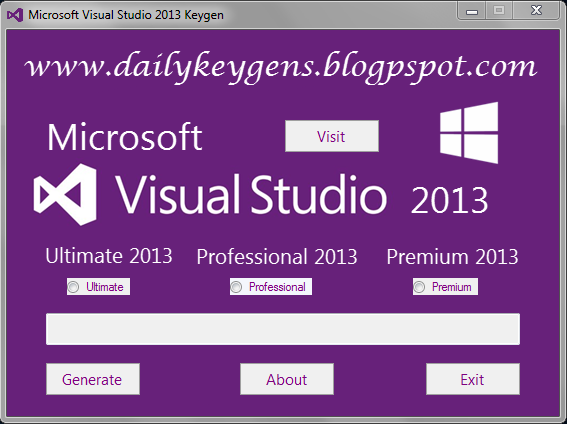Open the About dialog button
The image size is (567, 424).
[x=287, y=379]
